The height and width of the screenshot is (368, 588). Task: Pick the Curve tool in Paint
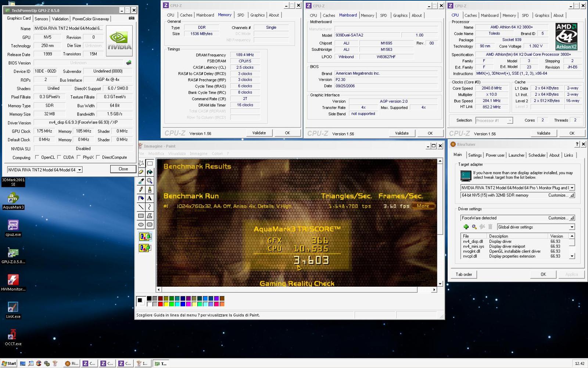click(150, 207)
